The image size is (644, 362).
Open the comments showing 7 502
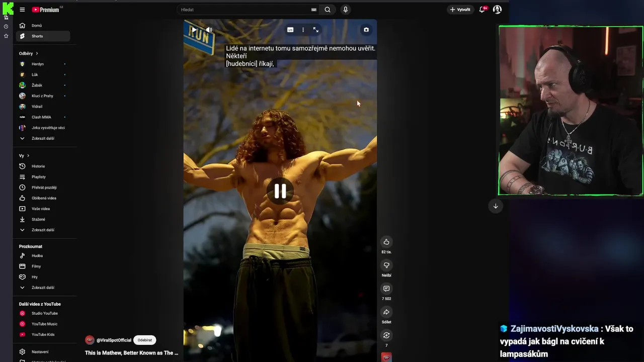point(386,289)
